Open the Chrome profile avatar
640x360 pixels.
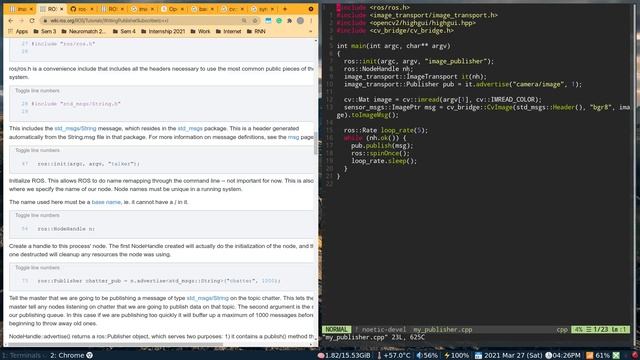tap(300, 20)
